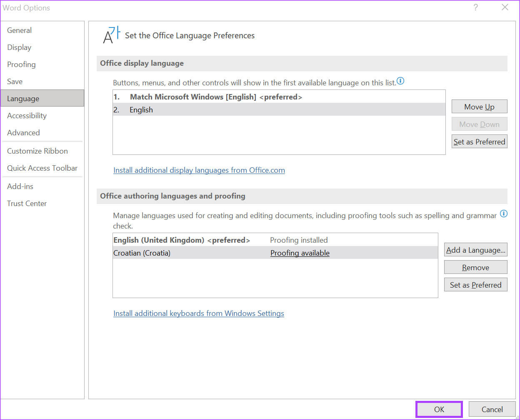
Task: Open Install additional keyboards from Windows Settings
Action: [x=199, y=313]
